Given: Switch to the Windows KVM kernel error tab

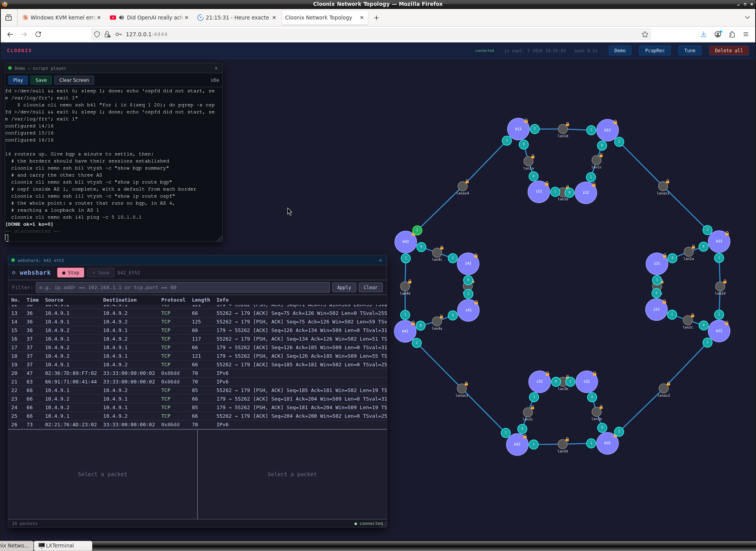Looking at the screenshot, I should pyautogui.click(x=62, y=18).
